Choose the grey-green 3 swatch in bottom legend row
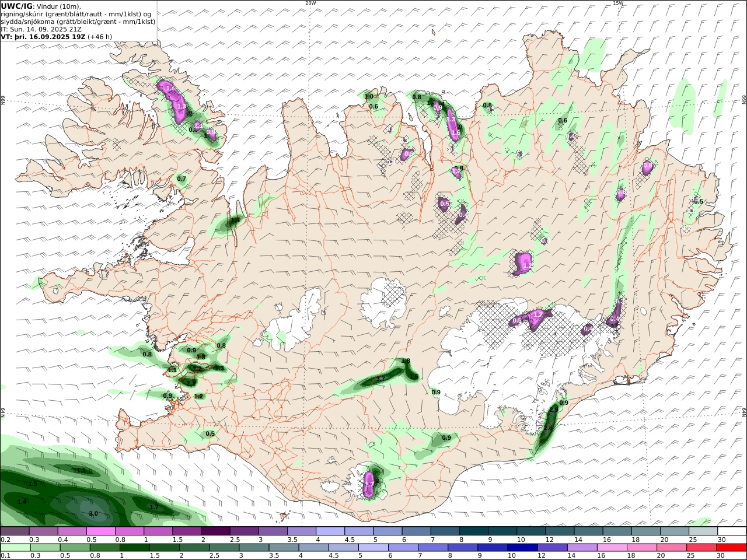The image size is (747, 560). [254, 547]
